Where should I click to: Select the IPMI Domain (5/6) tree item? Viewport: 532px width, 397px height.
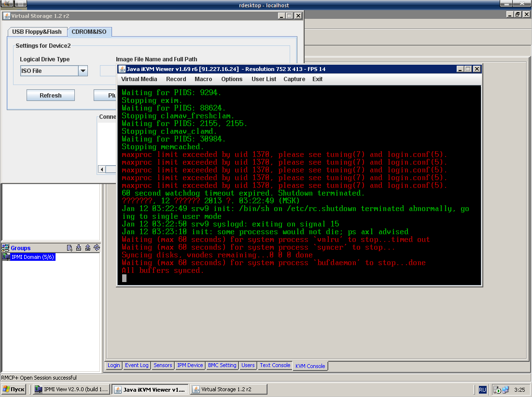(x=32, y=257)
